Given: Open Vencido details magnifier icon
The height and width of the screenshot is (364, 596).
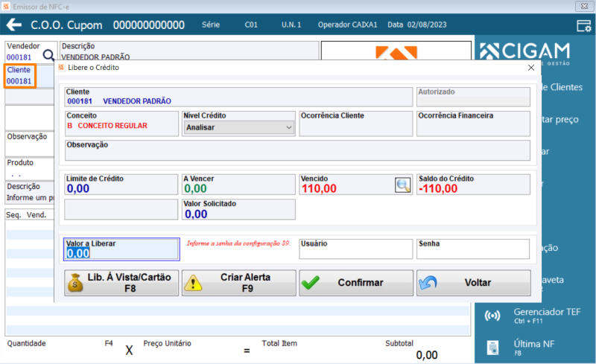Looking at the screenshot, I should (x=402, y=185).
